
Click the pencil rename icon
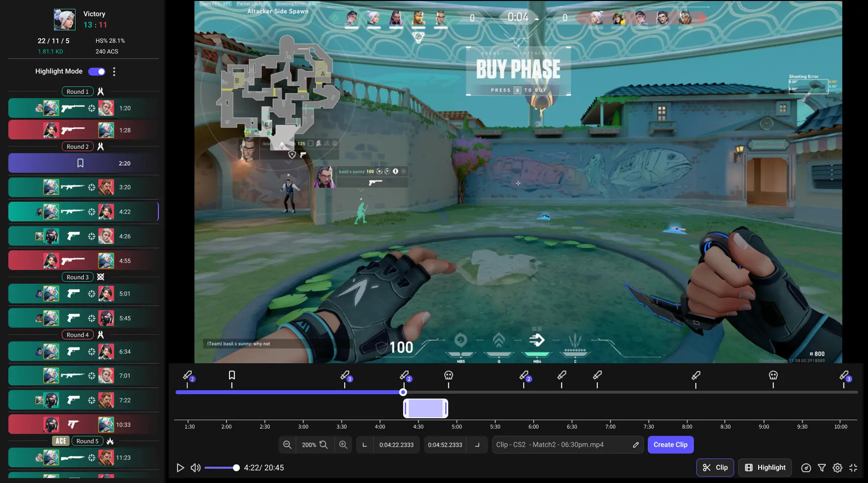tap(636, 445)
